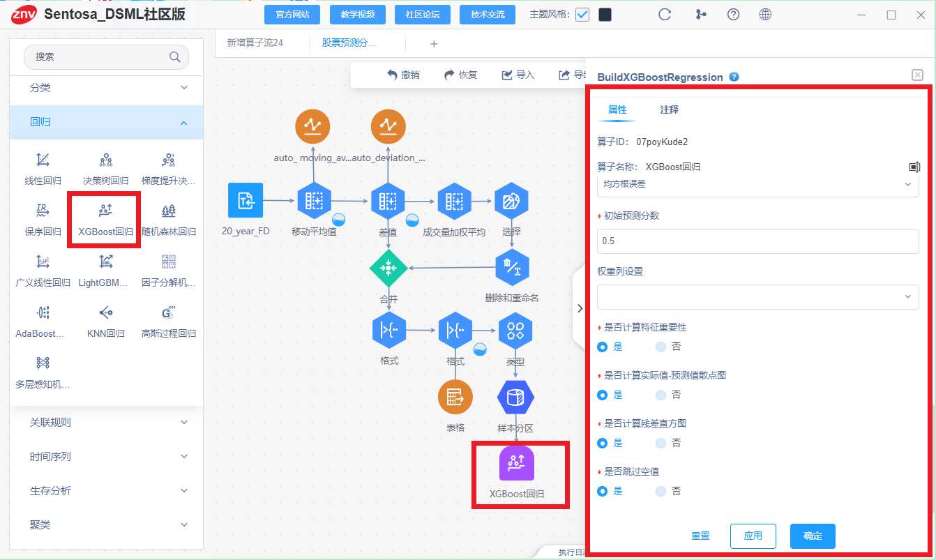
Task: Collapse the 回归 category
Action: (x=106, y=122)
